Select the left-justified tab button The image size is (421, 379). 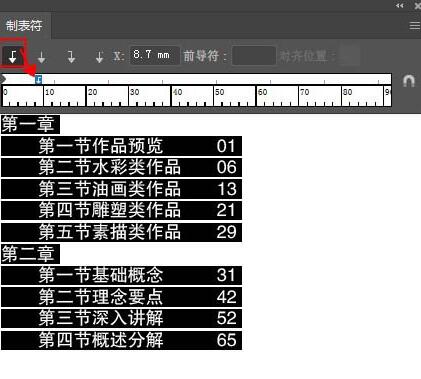tap(13, 56)
